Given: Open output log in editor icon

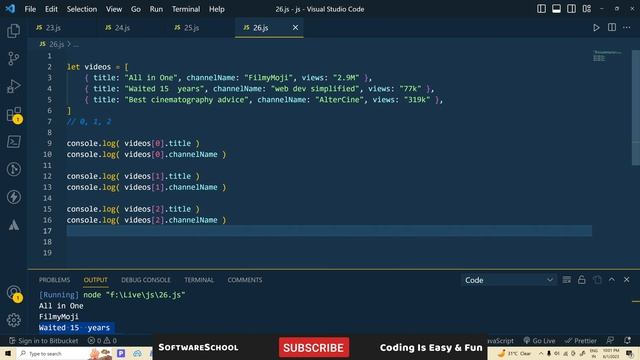Looking at the screenshot, I should [597, 280].
